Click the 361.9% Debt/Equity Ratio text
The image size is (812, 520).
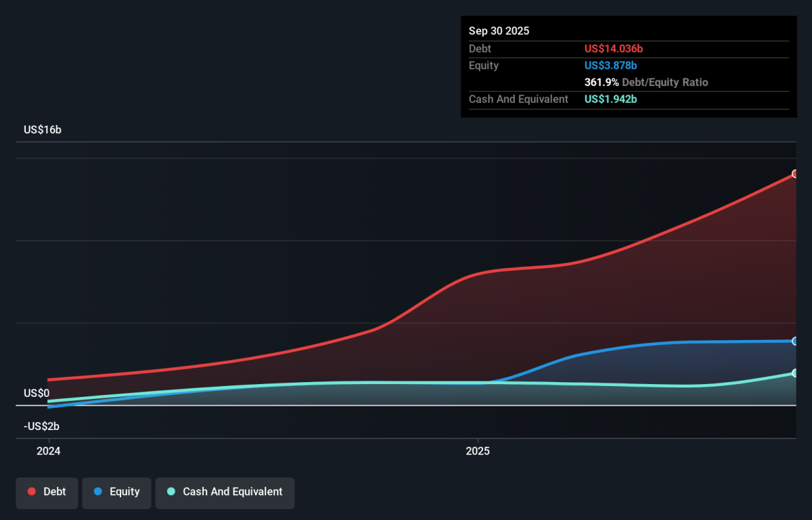click(646, 82)
